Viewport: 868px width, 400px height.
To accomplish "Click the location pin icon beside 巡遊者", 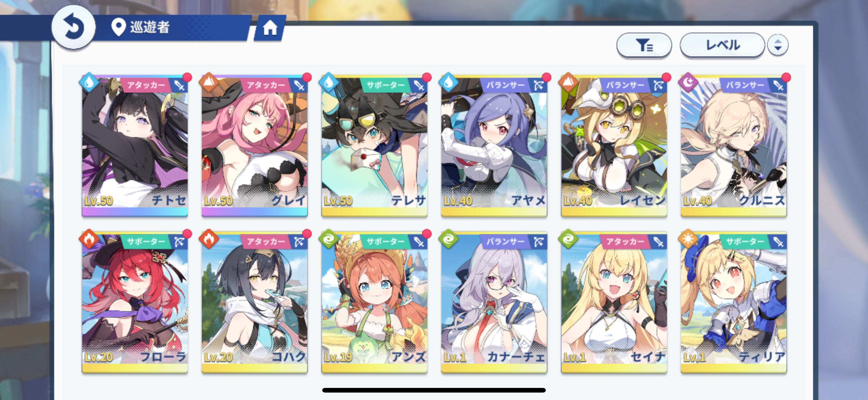I will tap(118, 27).
